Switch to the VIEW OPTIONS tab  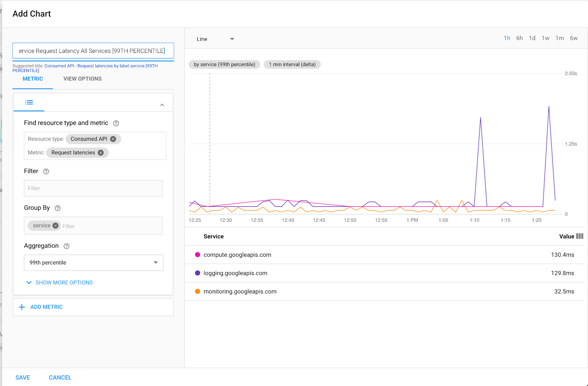82,79
